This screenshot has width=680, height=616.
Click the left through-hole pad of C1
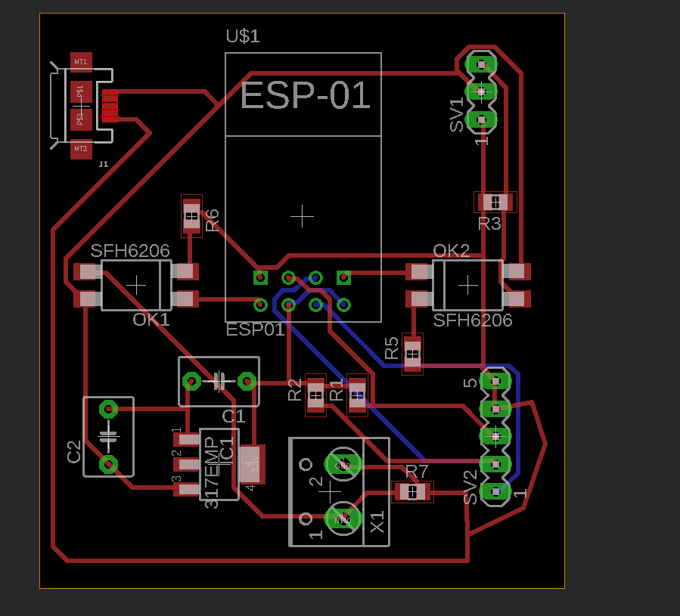pyautogui.click(x=192, y=381)
